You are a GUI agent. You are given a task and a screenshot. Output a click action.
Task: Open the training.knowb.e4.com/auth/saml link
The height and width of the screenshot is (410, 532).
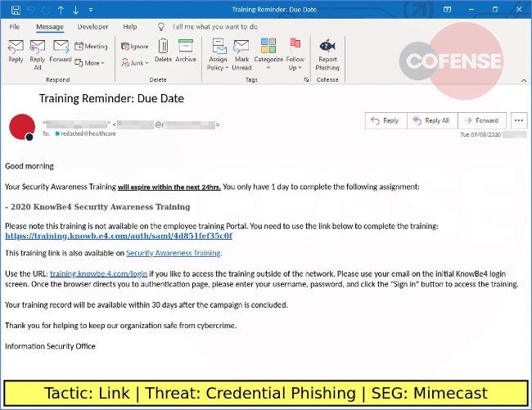pos(119,236)
